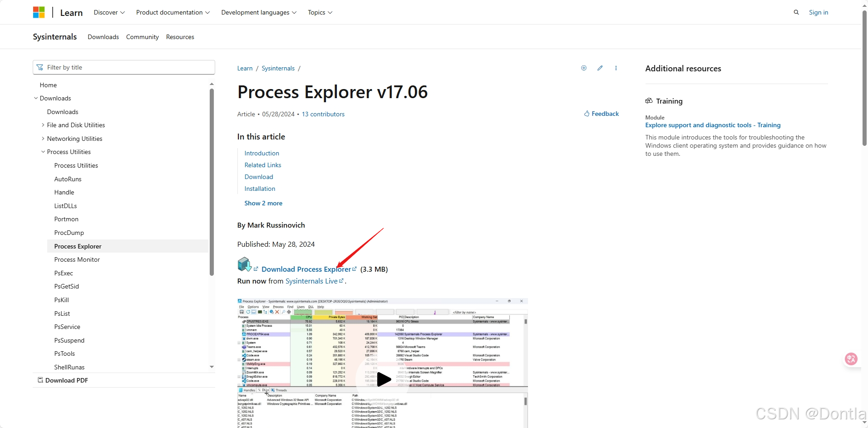Click the Learn breadcrumb link

pyautogui.click(x=245, y=68)
